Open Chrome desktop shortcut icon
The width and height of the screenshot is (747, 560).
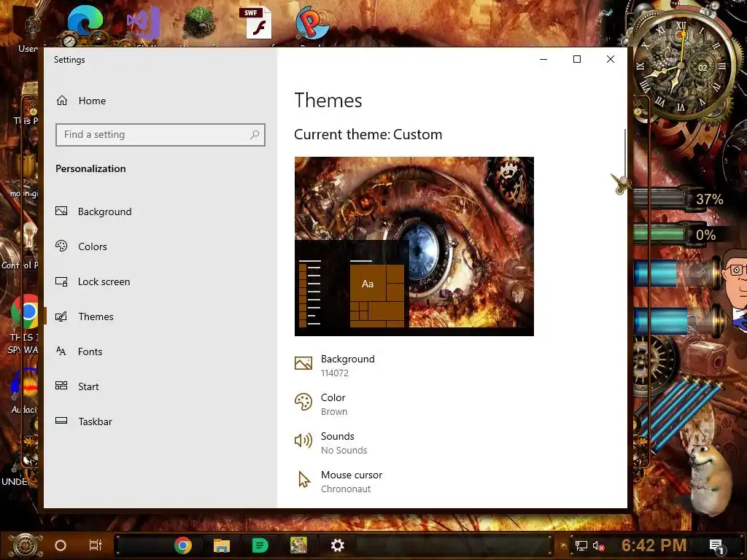coord(25,312)
